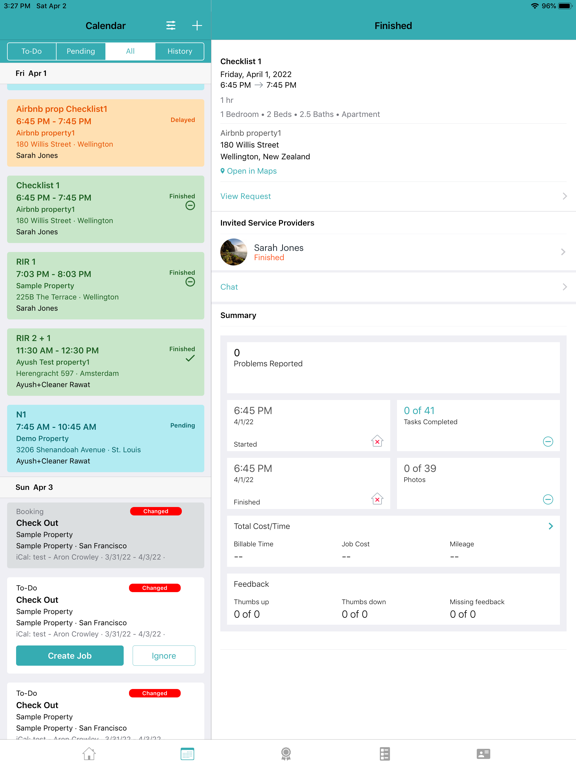
Task: Click the Feedback Thumbs up value
Action: (247, 614)
